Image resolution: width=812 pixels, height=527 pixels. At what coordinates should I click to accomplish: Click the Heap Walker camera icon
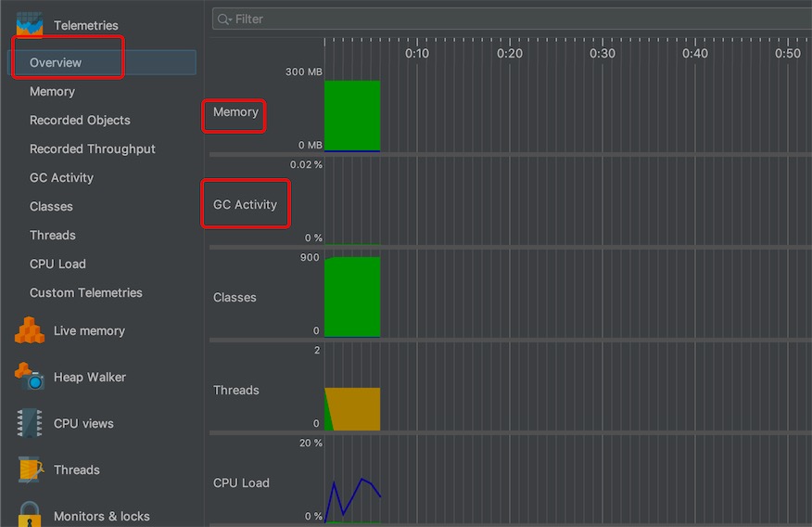click(x=30, y=377)
